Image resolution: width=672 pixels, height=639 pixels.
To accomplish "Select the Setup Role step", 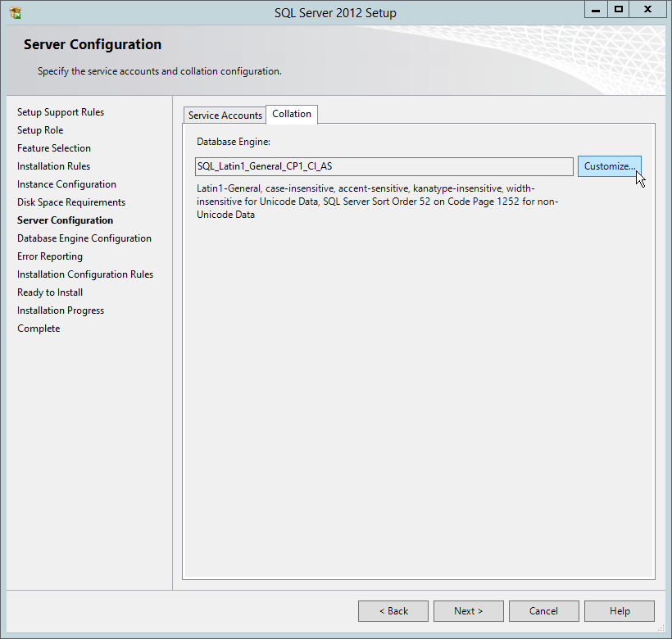I will coord(40,129).
